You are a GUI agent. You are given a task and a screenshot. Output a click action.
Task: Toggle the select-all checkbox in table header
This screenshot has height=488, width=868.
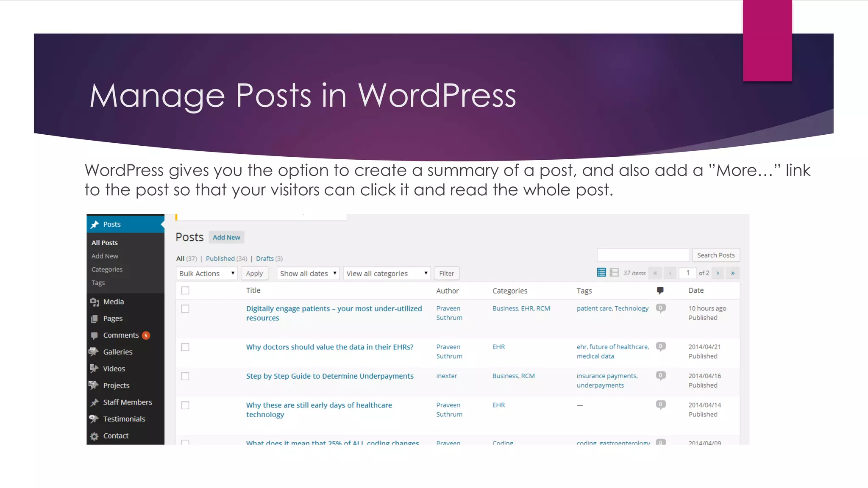185,291
